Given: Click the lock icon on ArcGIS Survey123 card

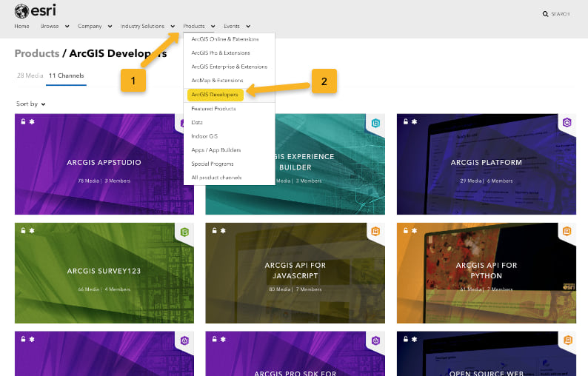Looking at the screenshot, I should click(23, 230).
